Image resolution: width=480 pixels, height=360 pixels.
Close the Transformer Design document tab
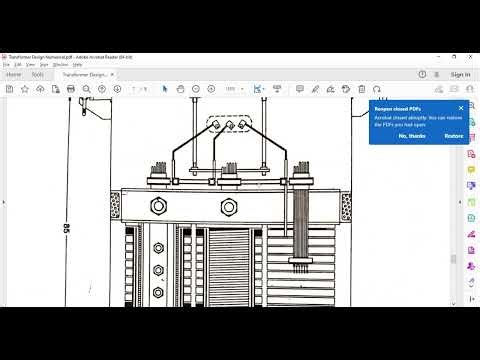click(112, 75)
